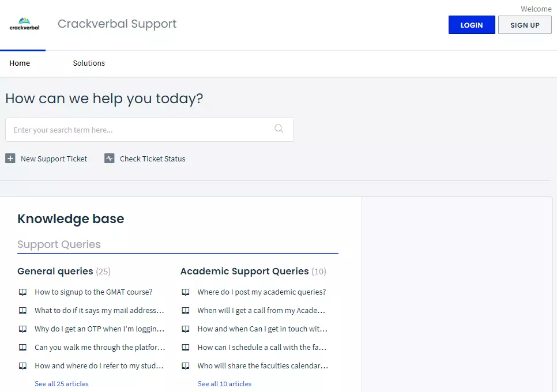Open article 'Who will share the faculties calendar...'
Screen dimensions: 557x392
(263, 365)
